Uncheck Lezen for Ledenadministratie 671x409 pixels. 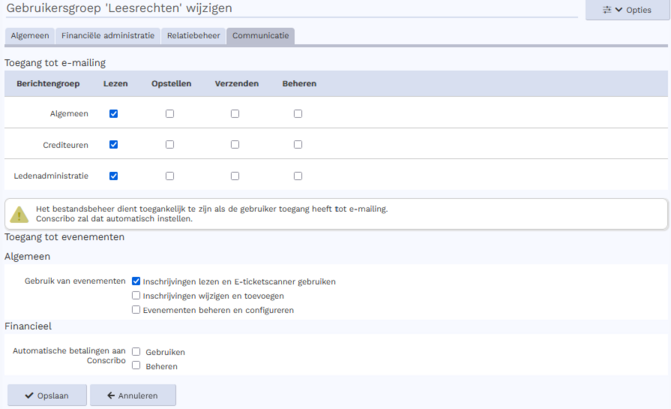tap(113, 176)
